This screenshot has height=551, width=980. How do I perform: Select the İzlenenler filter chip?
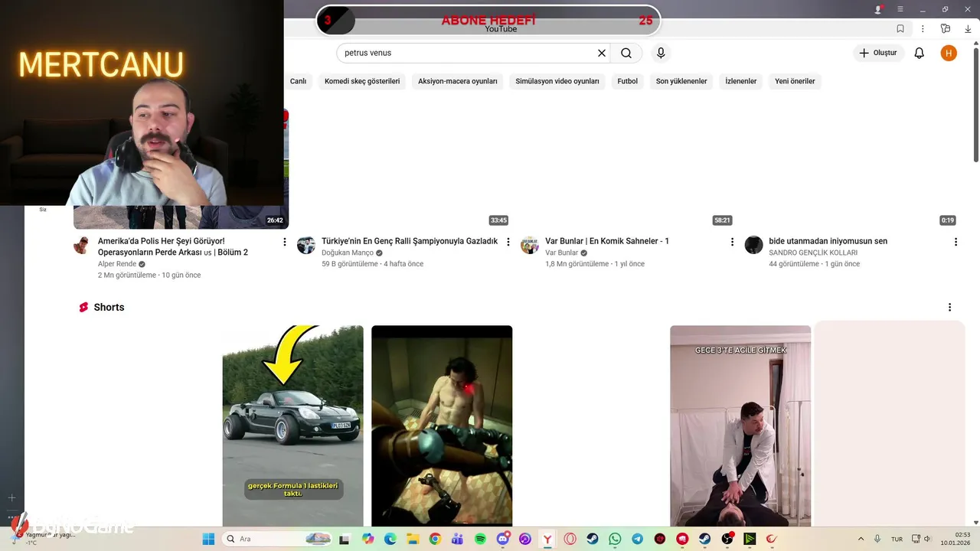click(741, 81)
